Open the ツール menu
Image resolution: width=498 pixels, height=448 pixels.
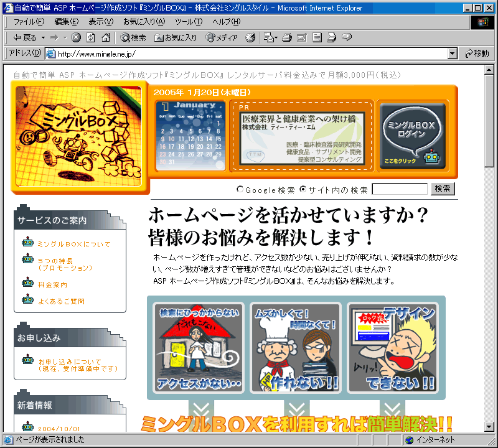coord(189,22)
